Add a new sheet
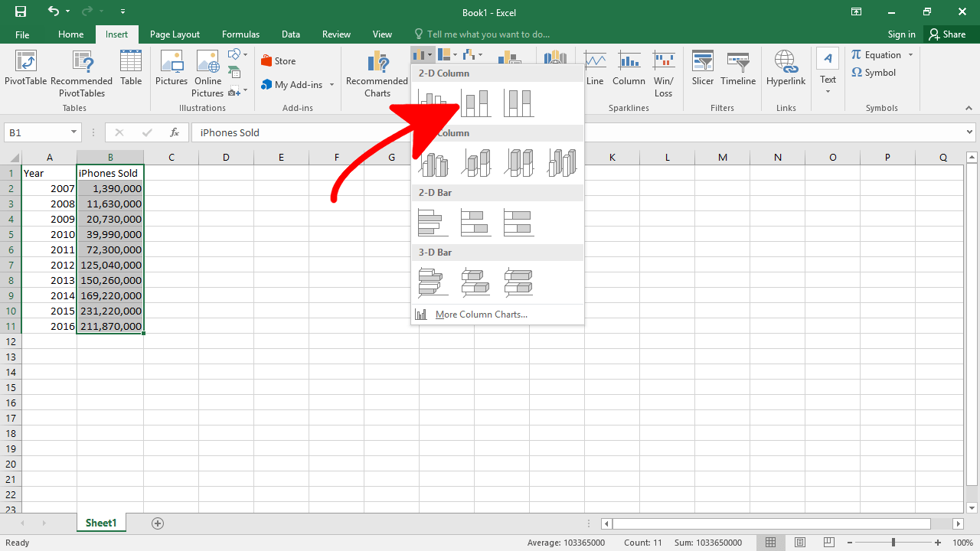 (x=158, y=523)
